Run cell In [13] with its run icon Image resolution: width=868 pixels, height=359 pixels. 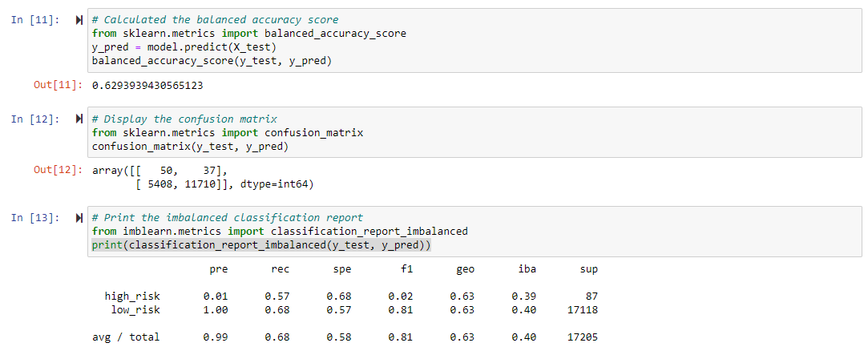[x=79, y=217]
